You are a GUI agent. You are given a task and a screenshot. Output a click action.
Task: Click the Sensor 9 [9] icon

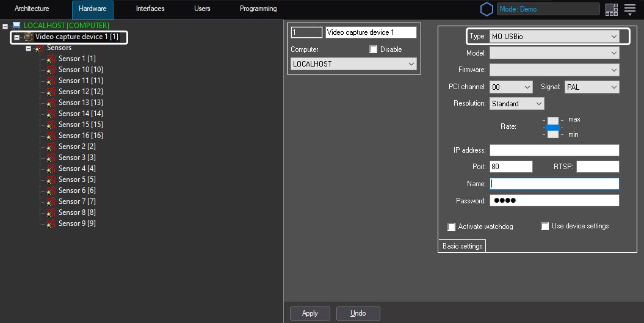[x=51, y=224]
